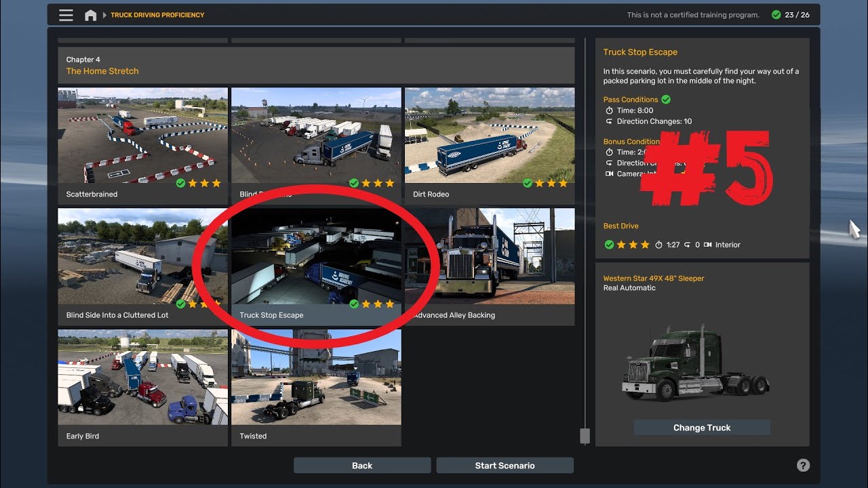Click the icon beside Direction Changes: 10
The width and height of the screenshot is (868, 488).
(x=609, y=121)
